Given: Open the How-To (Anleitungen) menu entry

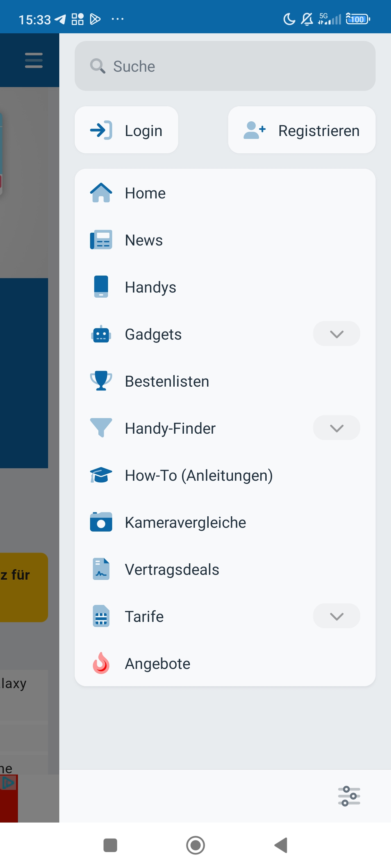Looking at the screenshot, I should tap(225, 475).
